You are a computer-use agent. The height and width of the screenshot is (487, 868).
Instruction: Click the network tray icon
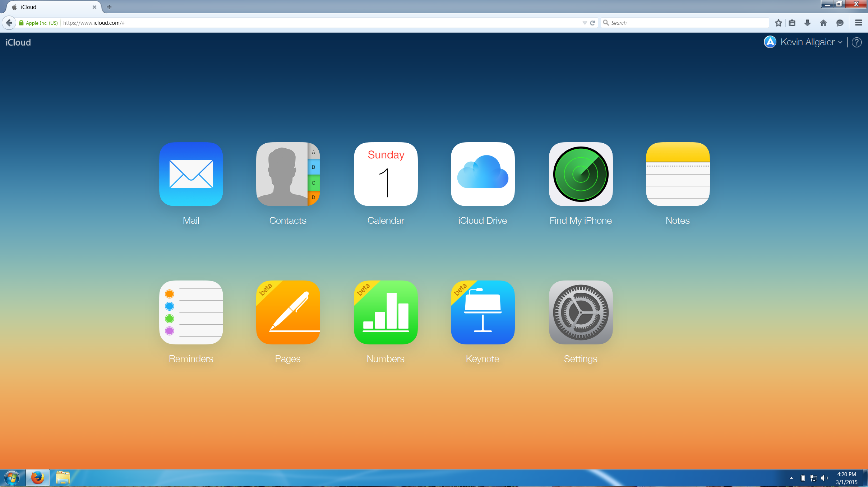click(814, 478)
